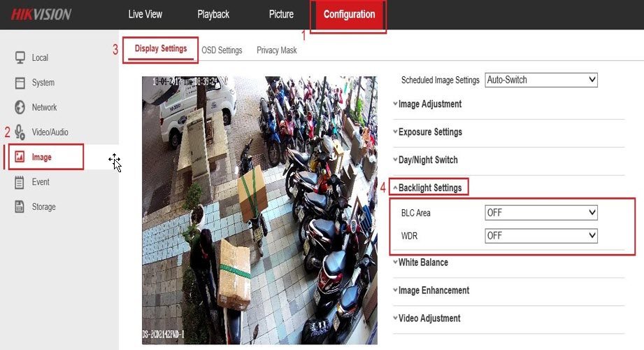
Task: Click the Event calendar icon
Action: [20, 182]
